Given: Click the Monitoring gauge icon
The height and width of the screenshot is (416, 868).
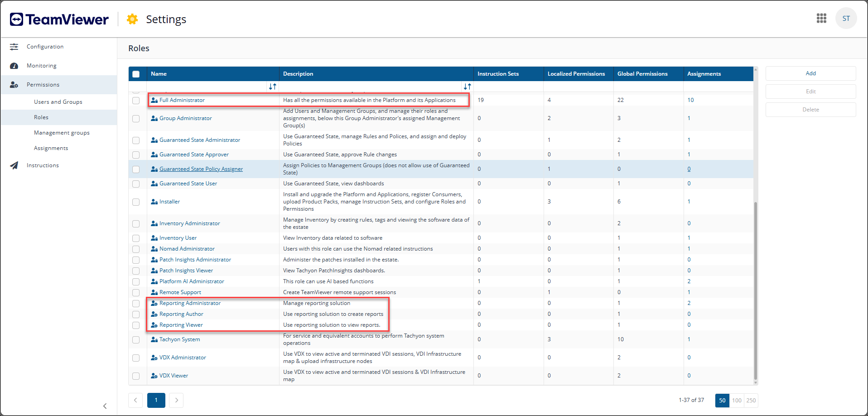Looking at the screenshot, I should tap(14, 66).
